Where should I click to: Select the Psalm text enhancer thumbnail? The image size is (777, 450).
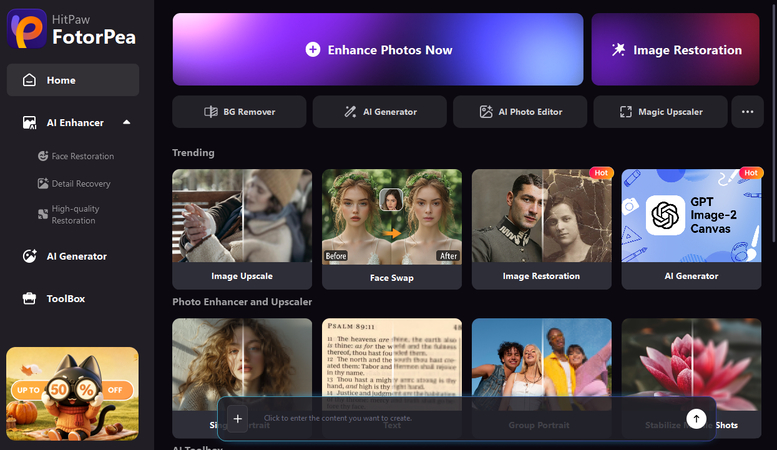(392, 364)
